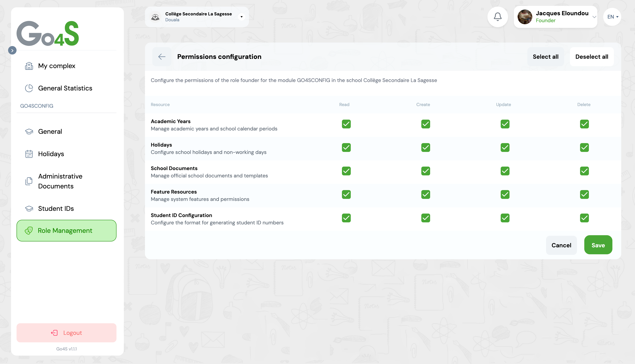Open the General menu item
Image resolution: width=635 pixels, height=364 pixels.
(x=50, y=132)
